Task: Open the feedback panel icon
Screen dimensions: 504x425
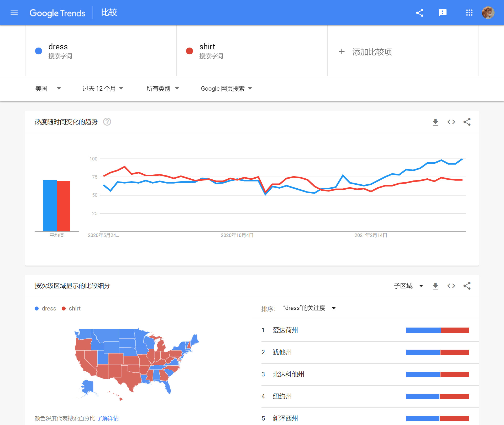Action: [443, 13]
